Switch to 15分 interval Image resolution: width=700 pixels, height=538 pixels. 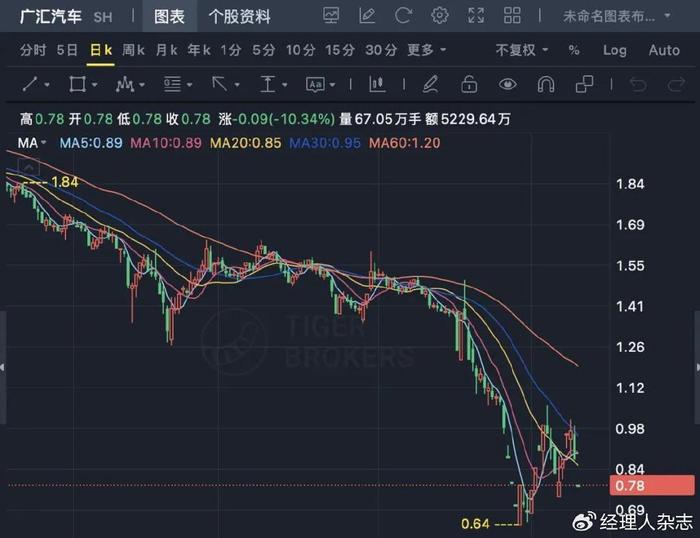[x=340, y=50]
